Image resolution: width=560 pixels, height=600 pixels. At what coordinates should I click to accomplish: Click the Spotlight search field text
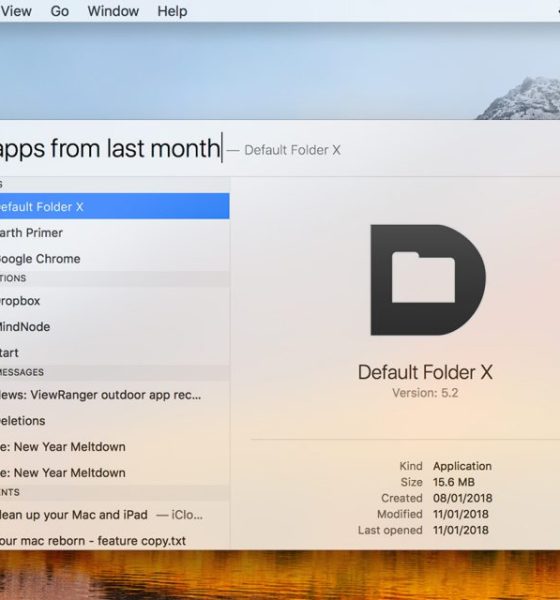(109, 148)
